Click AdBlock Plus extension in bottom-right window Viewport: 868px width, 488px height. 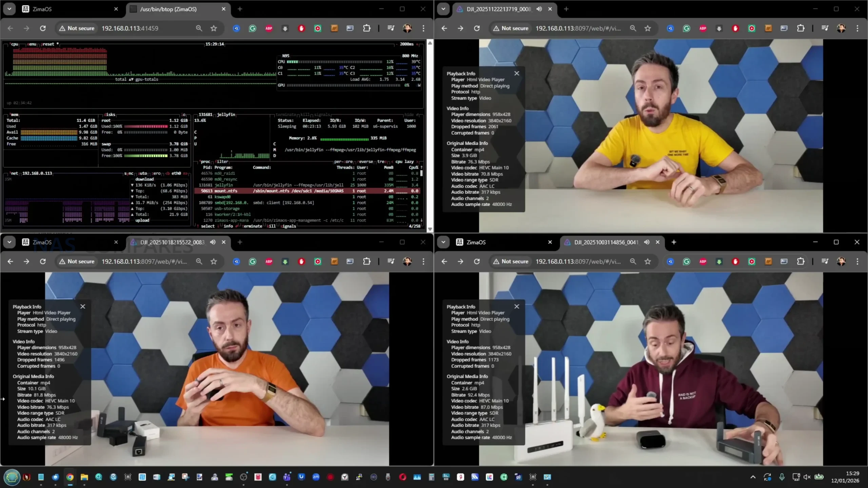(703, 261)
